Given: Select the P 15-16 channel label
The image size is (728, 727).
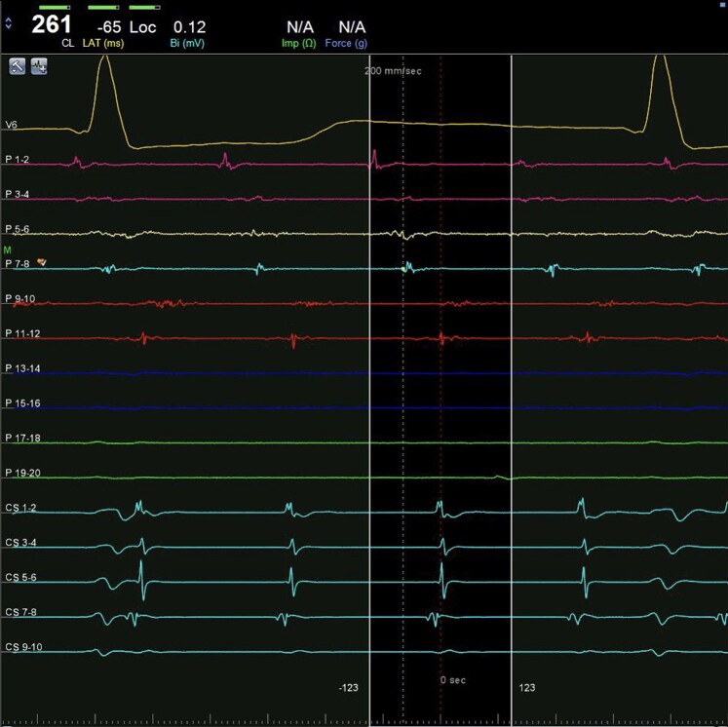Looking at the screenshot, I should tap(22, 402).
